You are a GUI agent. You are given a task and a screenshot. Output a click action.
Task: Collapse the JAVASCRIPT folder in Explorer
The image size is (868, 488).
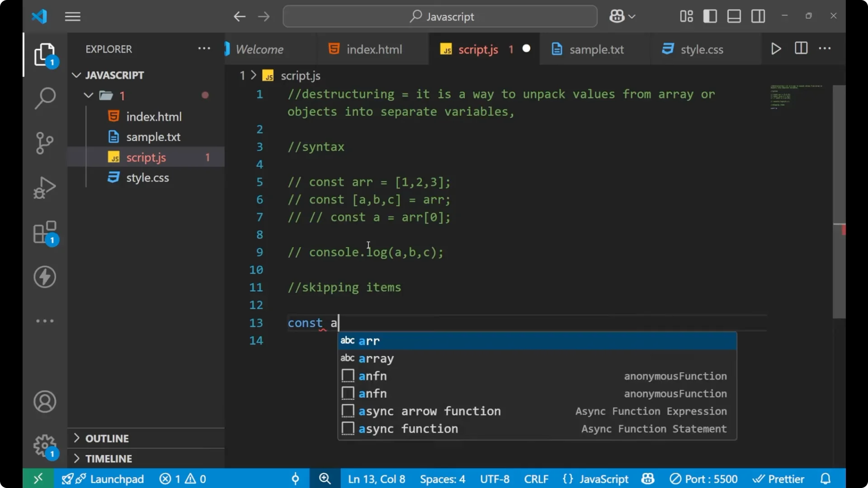point(76,75)
